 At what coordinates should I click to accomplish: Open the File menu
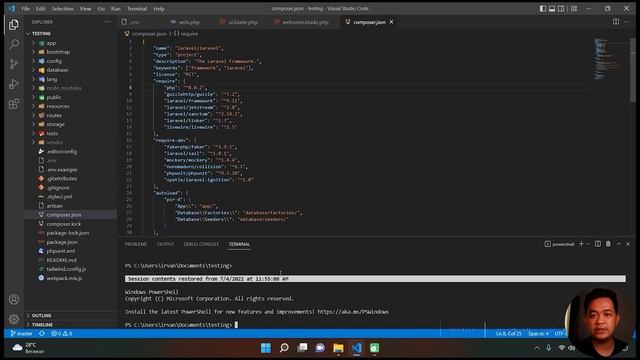tap(25, 9)
